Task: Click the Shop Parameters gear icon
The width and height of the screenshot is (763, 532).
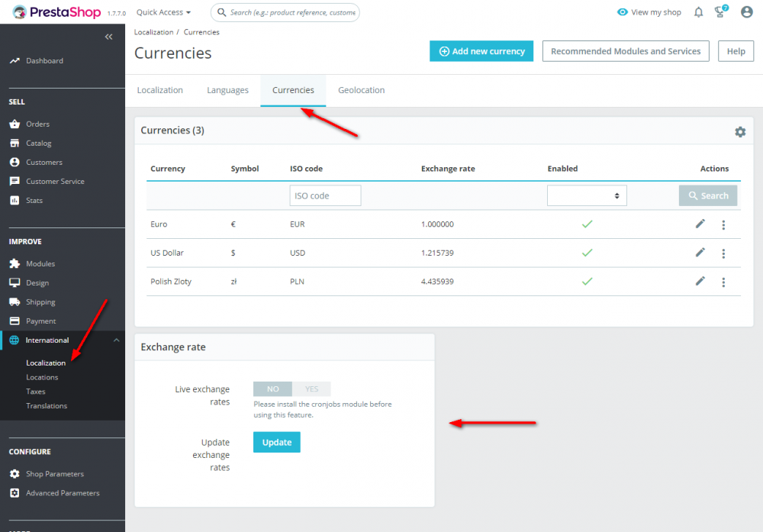Action: point(14,473)
